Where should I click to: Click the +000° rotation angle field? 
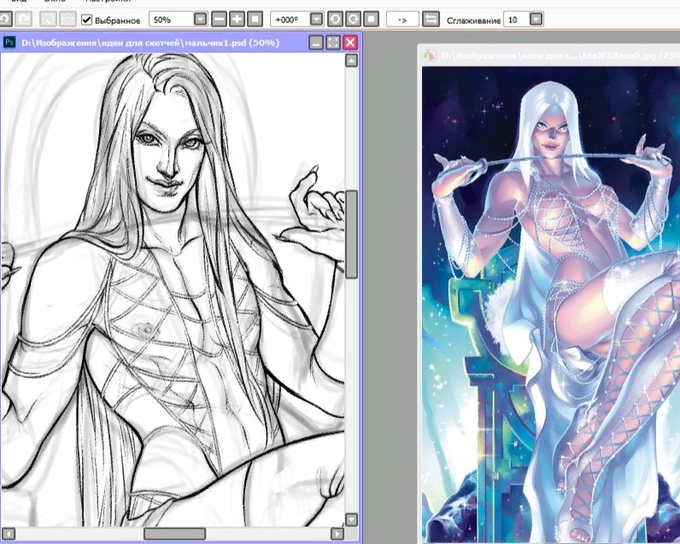coord(291,20)
